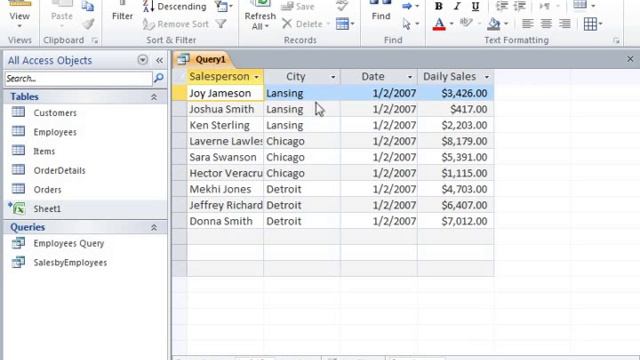640x360 pixels.
Task: Open the Employees table
Action: click(55, 132)
